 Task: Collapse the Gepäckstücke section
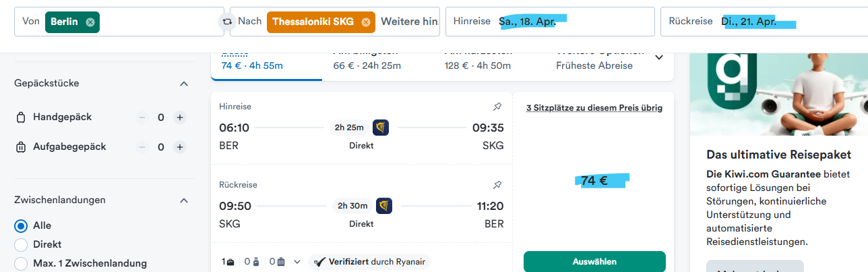(183, 84)
